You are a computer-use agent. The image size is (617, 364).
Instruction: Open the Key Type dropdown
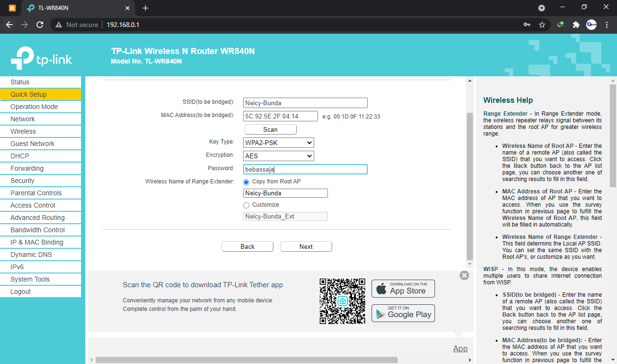[279, 143]
